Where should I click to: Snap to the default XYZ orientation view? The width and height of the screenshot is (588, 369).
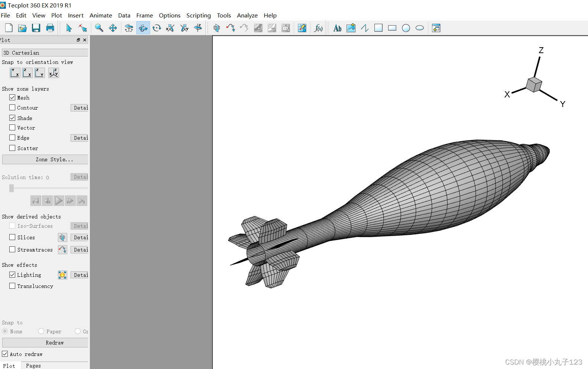pos(53,73)
